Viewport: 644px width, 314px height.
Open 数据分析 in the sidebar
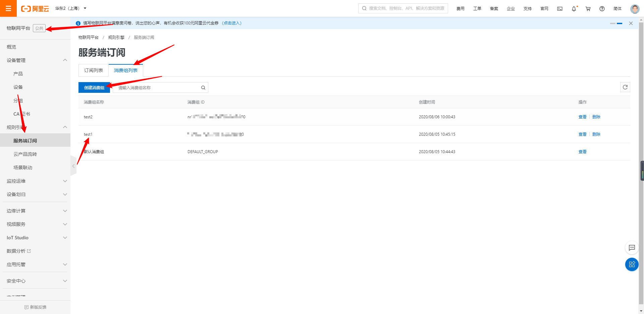coord(16,251)
